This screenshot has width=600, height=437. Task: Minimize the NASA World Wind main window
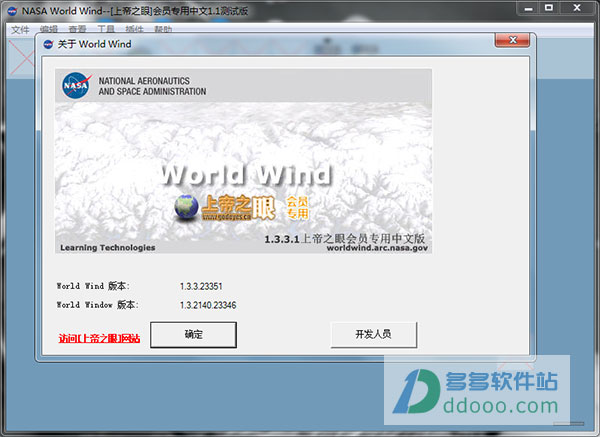tap(529, 8)
